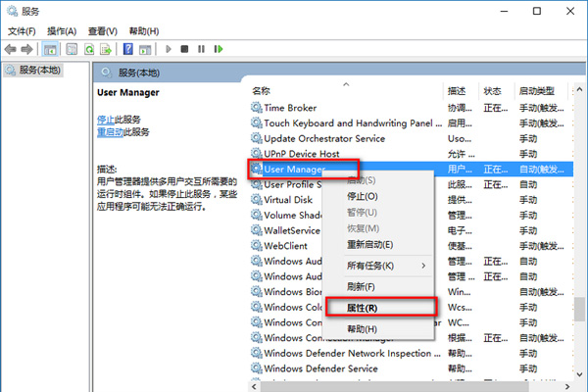Click the Back arrow in toolbar
The image size is (588, 392).
coord(10,49)
